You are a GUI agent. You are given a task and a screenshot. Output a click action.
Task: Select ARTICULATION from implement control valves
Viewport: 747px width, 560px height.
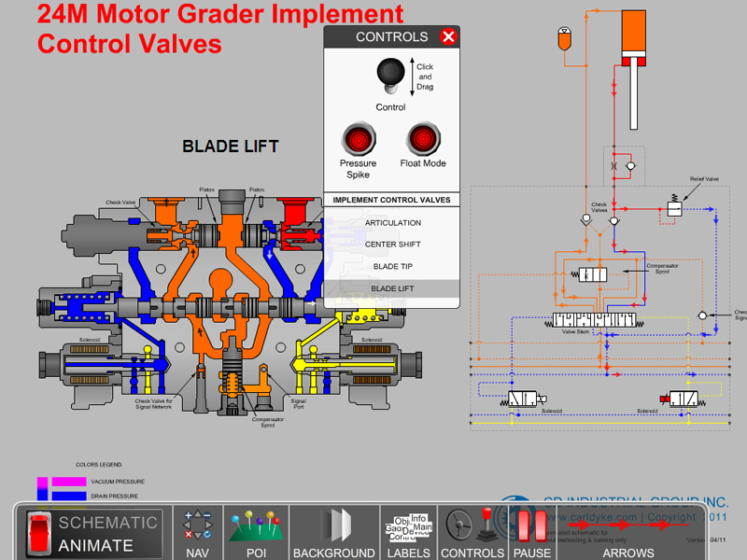(392, 223)
